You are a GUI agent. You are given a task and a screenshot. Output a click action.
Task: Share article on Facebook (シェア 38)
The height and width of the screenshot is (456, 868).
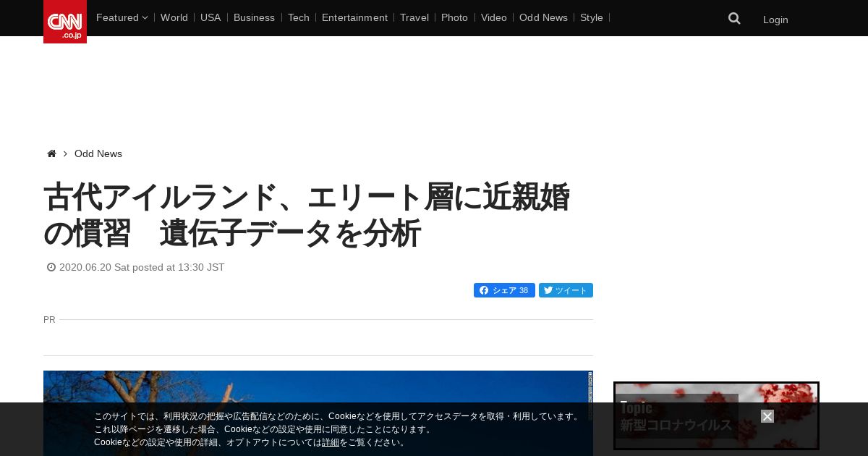(504, 290)
